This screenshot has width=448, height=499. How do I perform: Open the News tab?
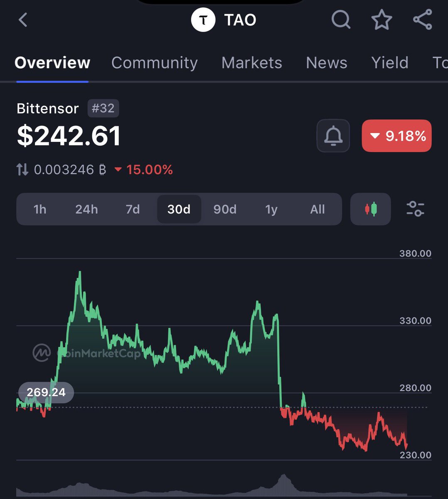[x=327, y=63]
